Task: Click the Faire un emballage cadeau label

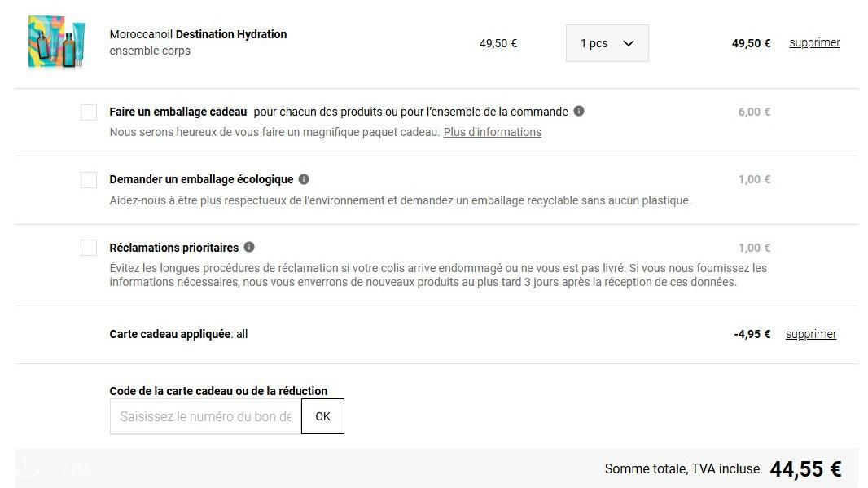Action: point(178,112)
